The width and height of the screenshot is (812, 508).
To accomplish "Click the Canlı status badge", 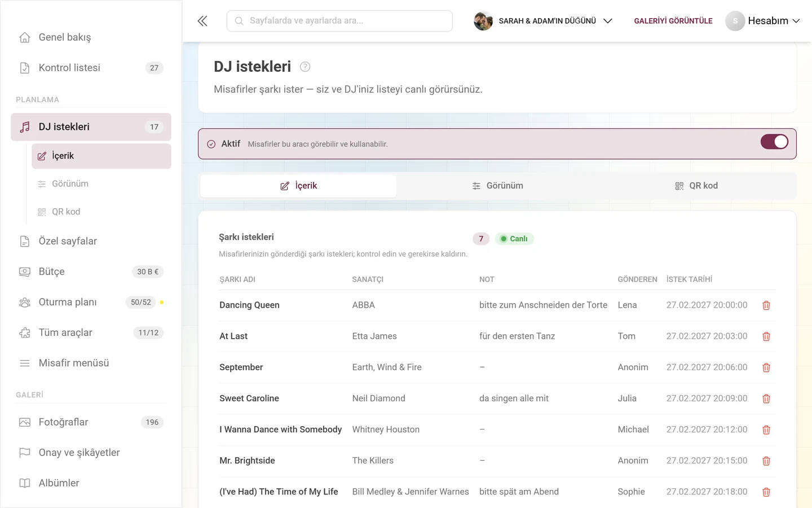I will 514,239.
